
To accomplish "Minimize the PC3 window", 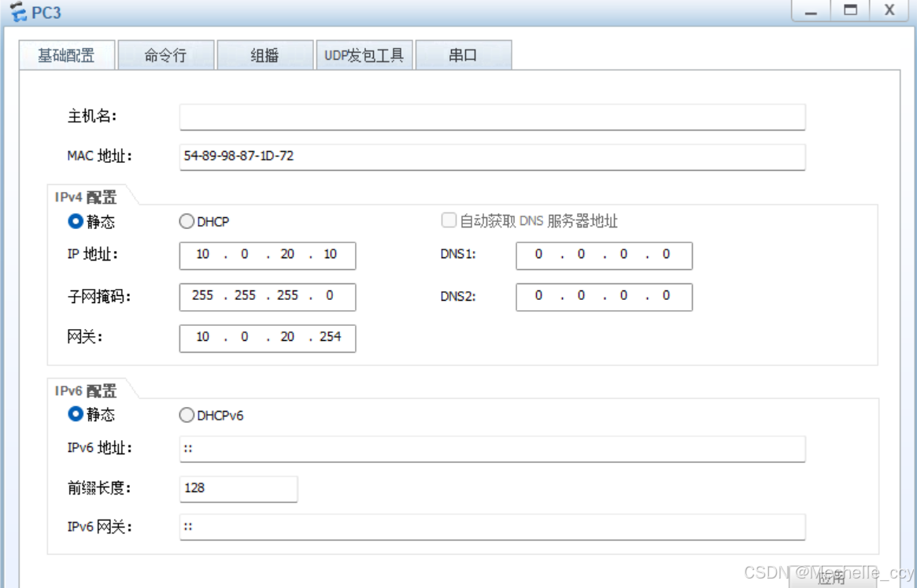I will click(x=812, y=10).
